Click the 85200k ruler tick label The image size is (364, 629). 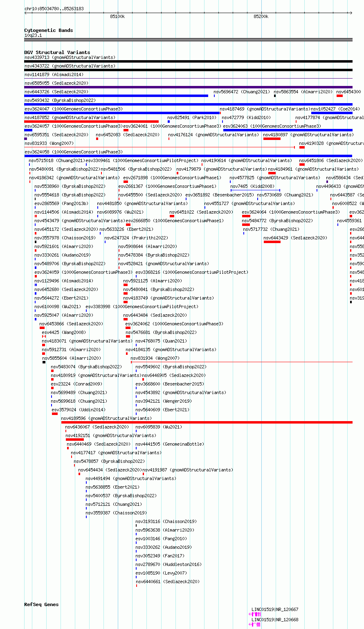coord(261,16)
